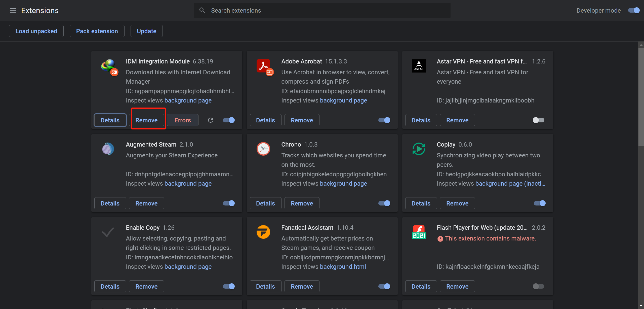Image resolution: width=644 pixels, height=309 pixels.
Task: Open Details for Astar VPN
Action: pos(421,120)
